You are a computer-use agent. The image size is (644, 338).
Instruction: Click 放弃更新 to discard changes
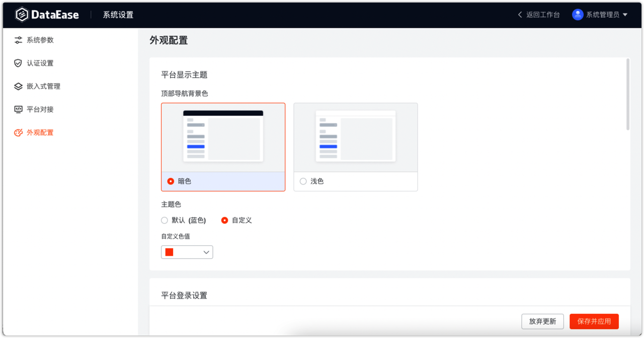542,321
